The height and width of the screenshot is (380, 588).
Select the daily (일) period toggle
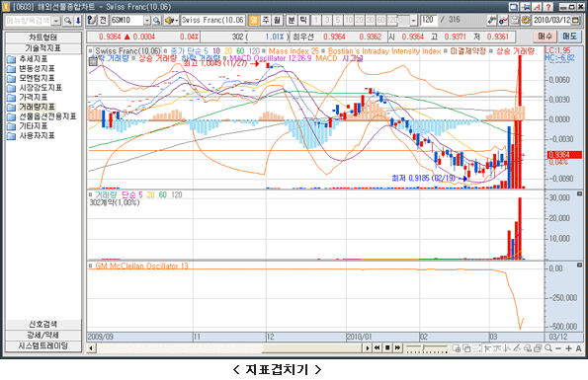click(254, 20)
